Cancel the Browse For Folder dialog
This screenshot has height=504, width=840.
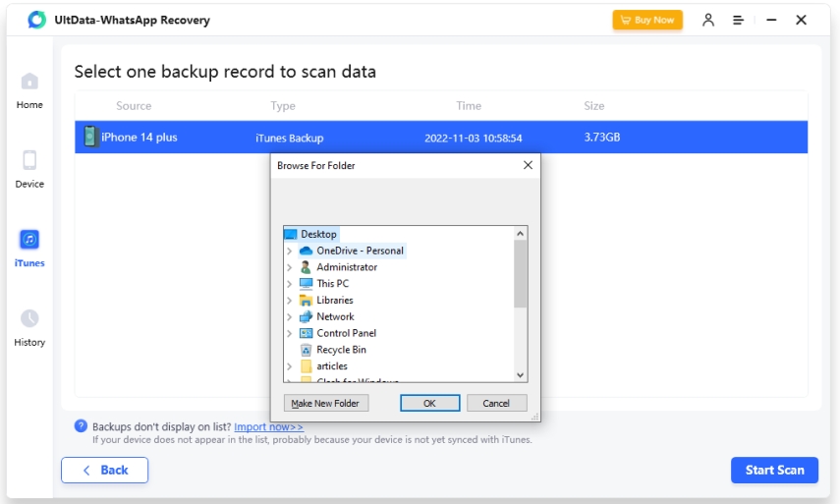point(496,404)
